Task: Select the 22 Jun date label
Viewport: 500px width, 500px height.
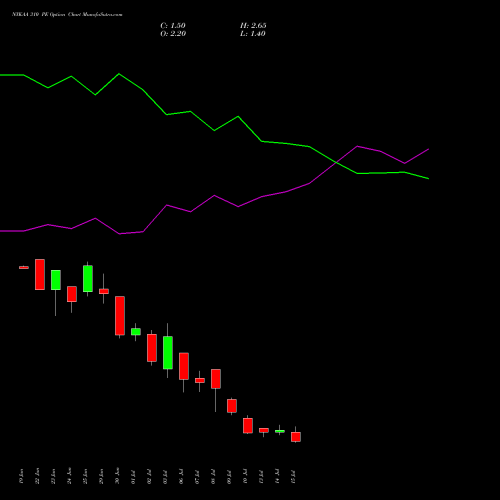Action: (x=38, y=476)
